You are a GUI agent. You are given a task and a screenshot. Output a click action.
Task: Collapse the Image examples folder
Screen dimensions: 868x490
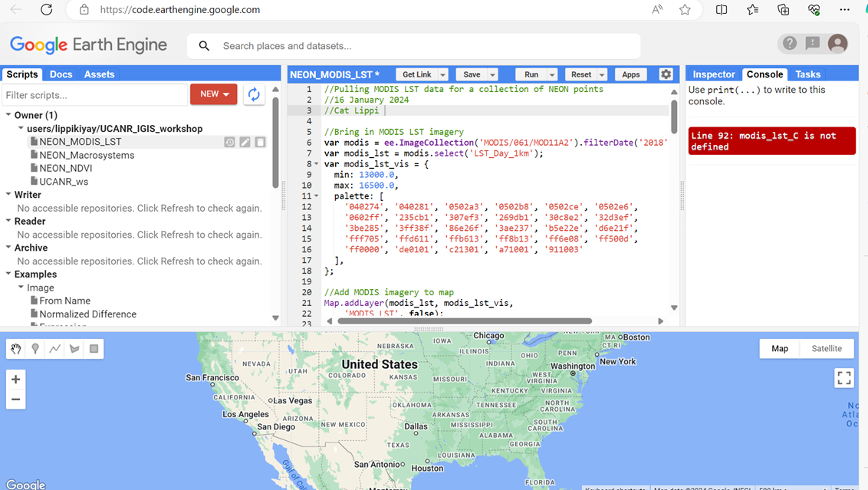[x=21, y=288]
